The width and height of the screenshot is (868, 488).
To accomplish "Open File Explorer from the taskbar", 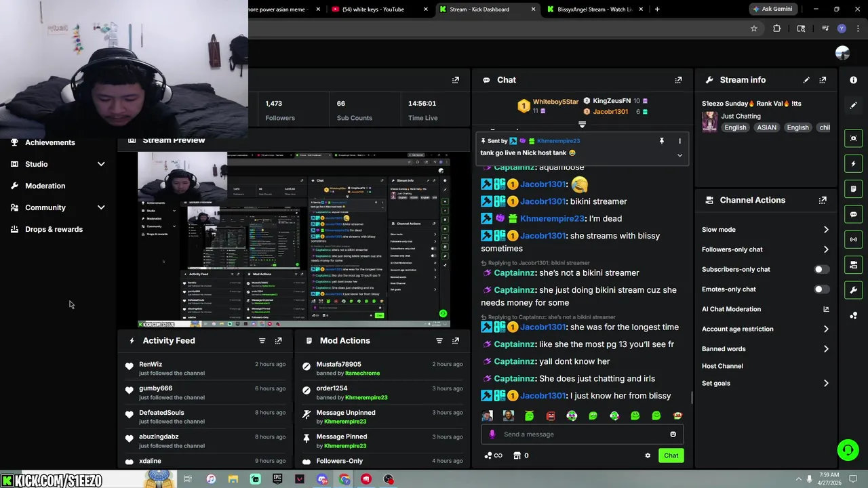I will coord(233,479).
